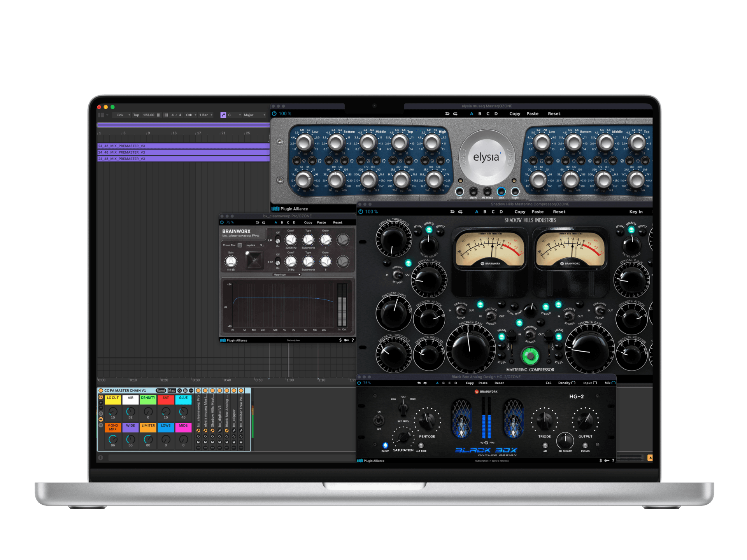This screenshot has height=560, width=747.
Task: Click power icon in Shadow Hills compressor window
Action: click(x=361, y=212)
